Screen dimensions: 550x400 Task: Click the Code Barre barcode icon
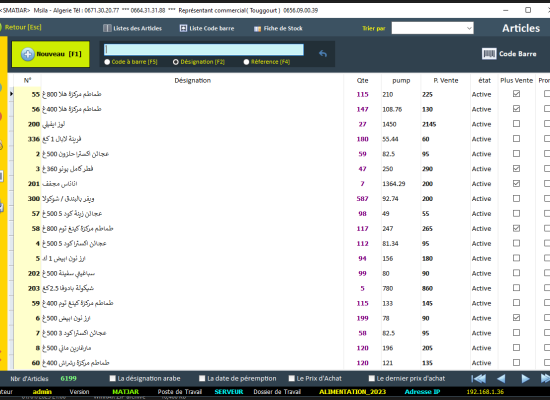coord(489,54)
